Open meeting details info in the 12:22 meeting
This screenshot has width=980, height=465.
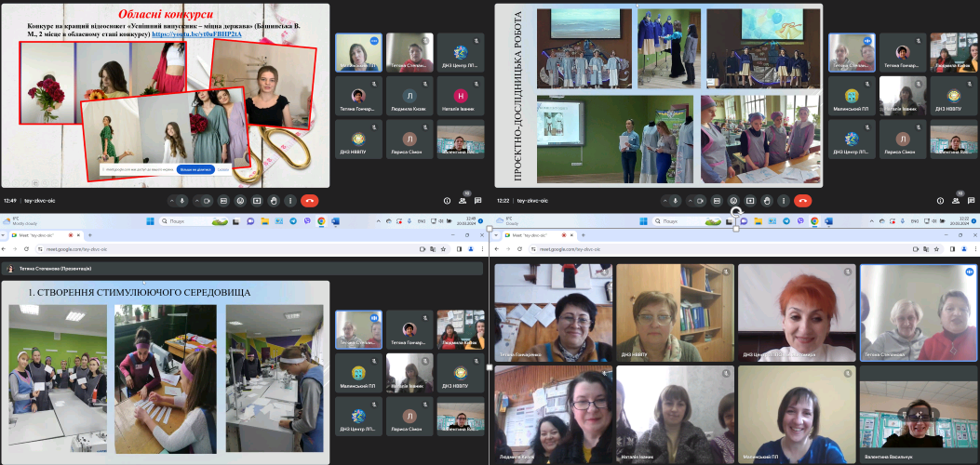coord(939,200)
